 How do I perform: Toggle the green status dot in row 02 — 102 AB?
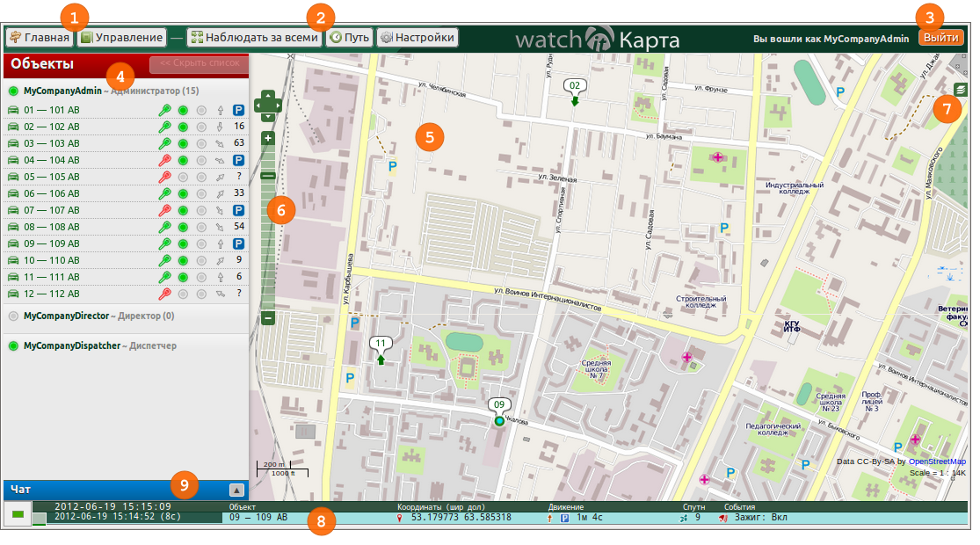(183, 127)
